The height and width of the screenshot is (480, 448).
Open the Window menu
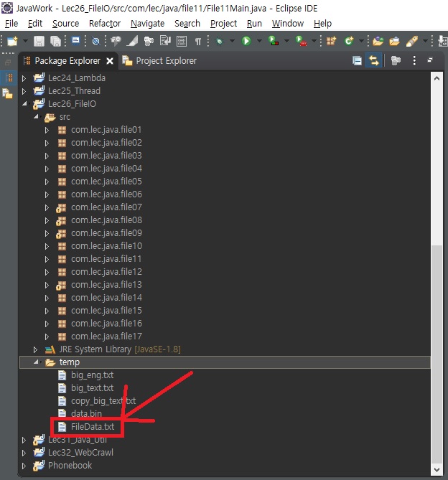tap(288, 24)
